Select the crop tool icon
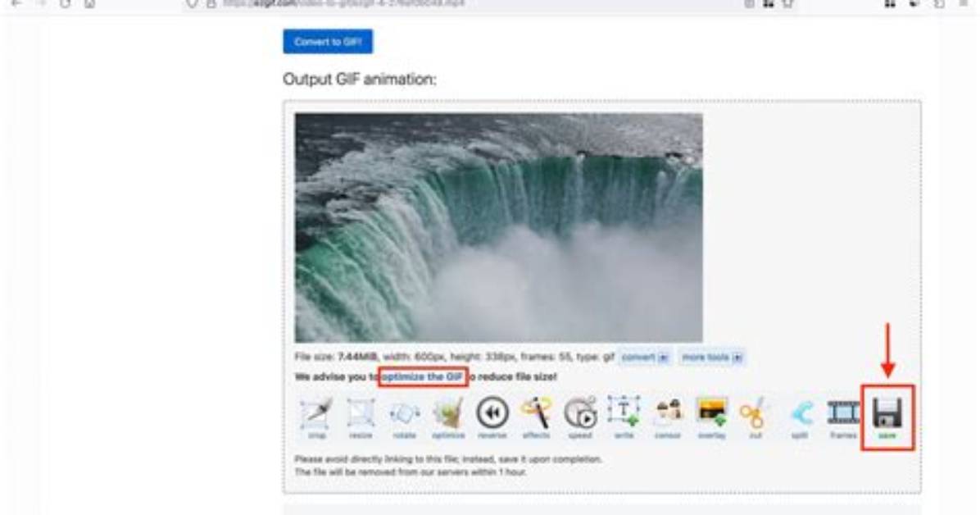980x515 pixels. (317, 418)
